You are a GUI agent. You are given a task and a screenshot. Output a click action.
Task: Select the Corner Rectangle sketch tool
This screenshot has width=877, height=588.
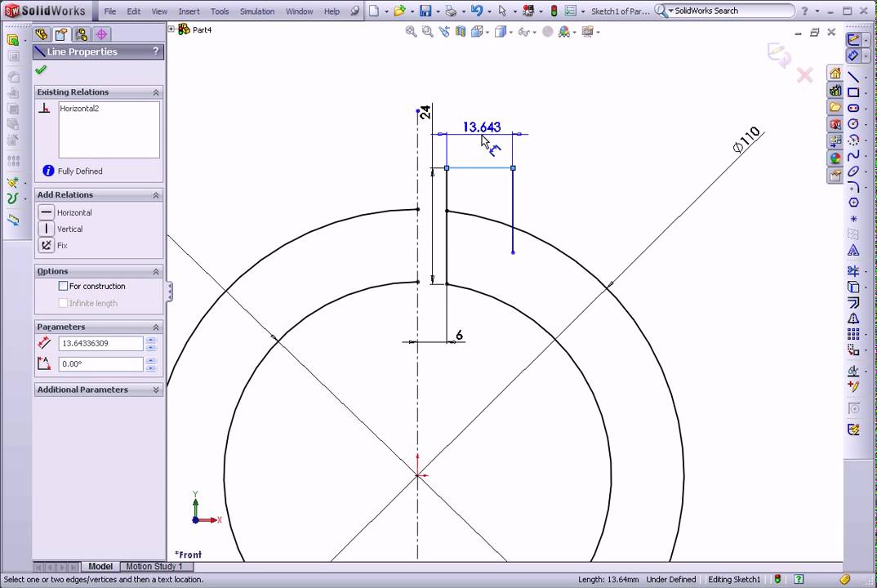pyautogui.click(x=853, y=92)
